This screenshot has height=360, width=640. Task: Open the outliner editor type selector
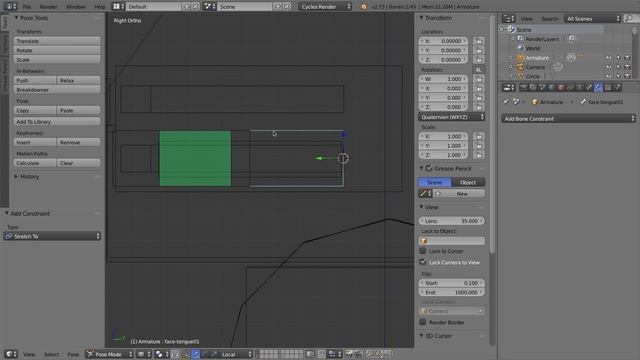click(x=509, y=18)
